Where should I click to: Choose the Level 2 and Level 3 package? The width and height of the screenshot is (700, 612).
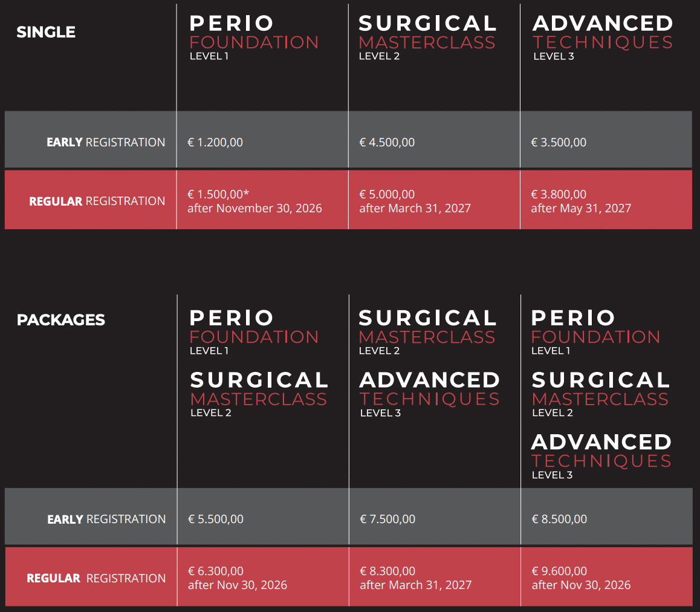[x=429, y=363]
